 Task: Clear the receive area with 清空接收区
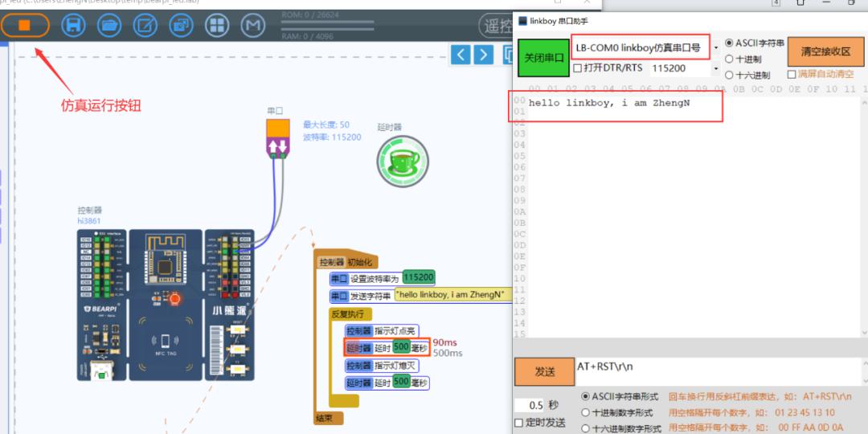coord(825,51)
